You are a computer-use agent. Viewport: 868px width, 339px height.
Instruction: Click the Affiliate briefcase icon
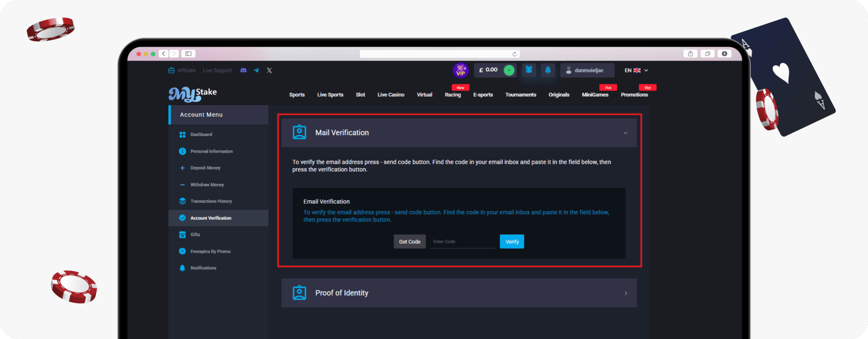171,71
